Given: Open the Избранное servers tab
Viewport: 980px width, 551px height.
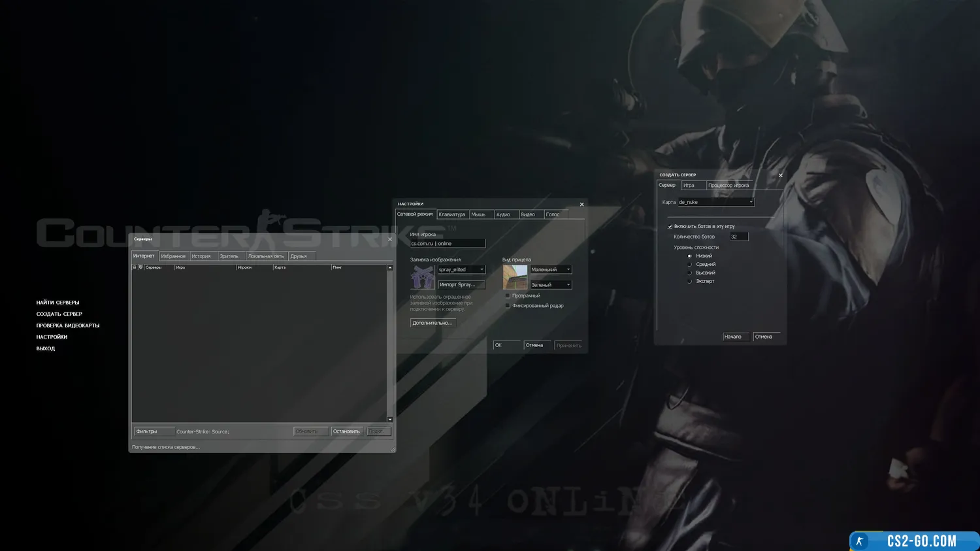Looking at the screenshot, I should coord(173,256).
